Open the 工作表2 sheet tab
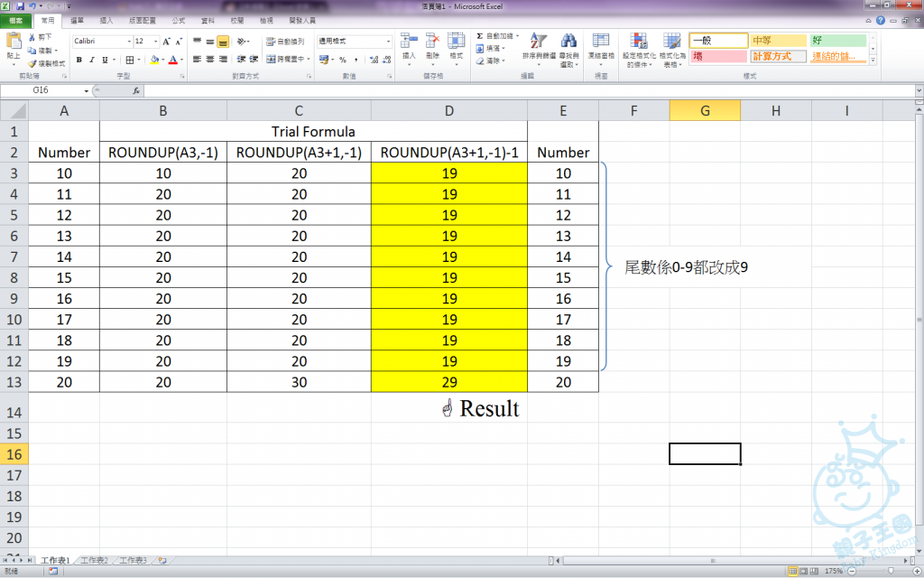This screenshot has width=924, height=578. [x=95, y=560]
